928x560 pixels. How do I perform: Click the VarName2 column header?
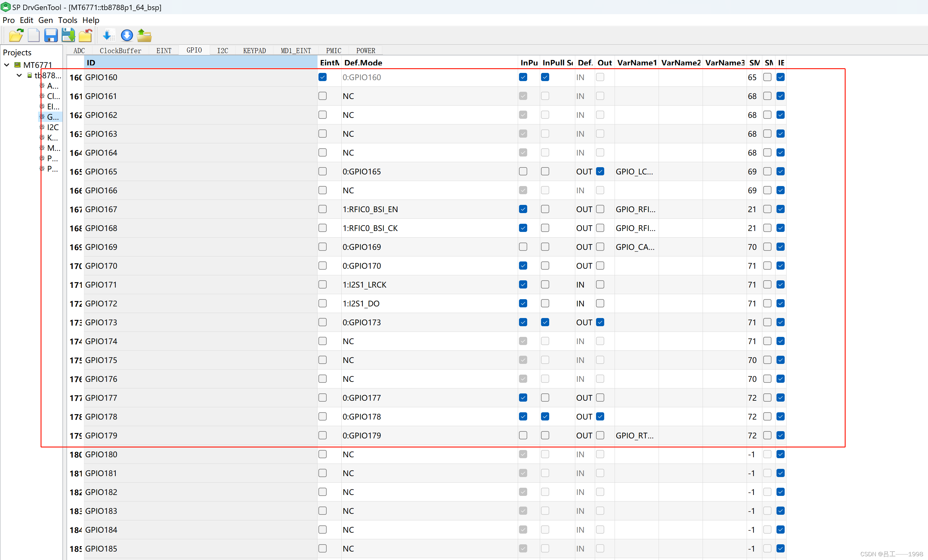(x=681, y=63)
